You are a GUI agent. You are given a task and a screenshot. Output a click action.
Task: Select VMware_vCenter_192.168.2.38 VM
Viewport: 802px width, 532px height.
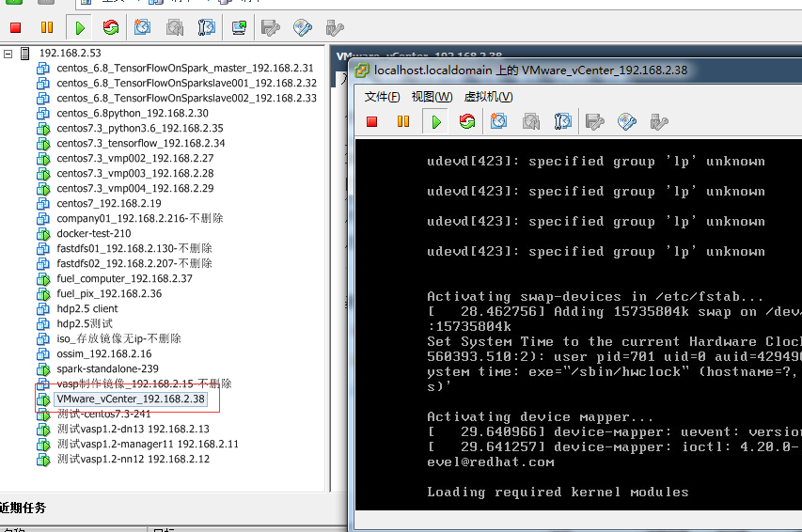coord(131,399)
